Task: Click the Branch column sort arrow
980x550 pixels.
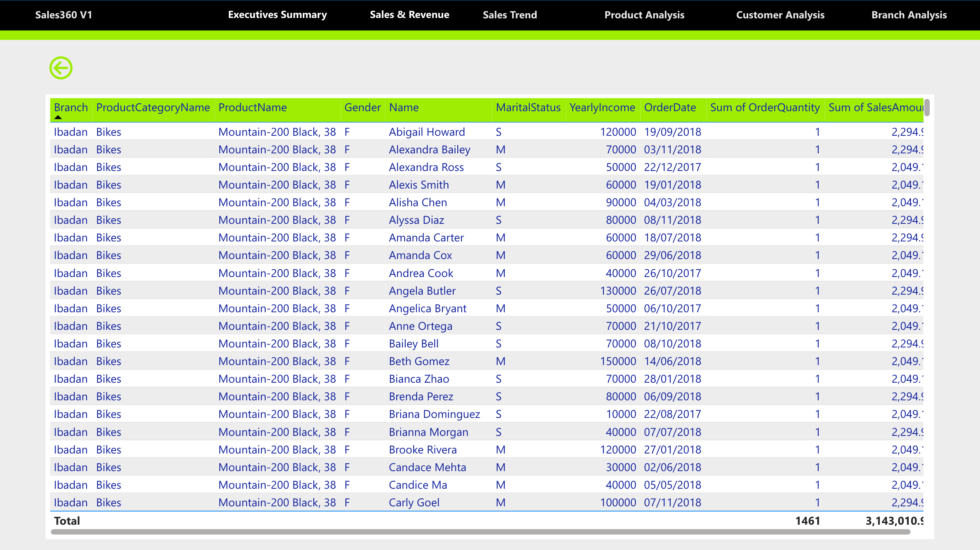Action: pyautogui.click(x=58, y=117)
